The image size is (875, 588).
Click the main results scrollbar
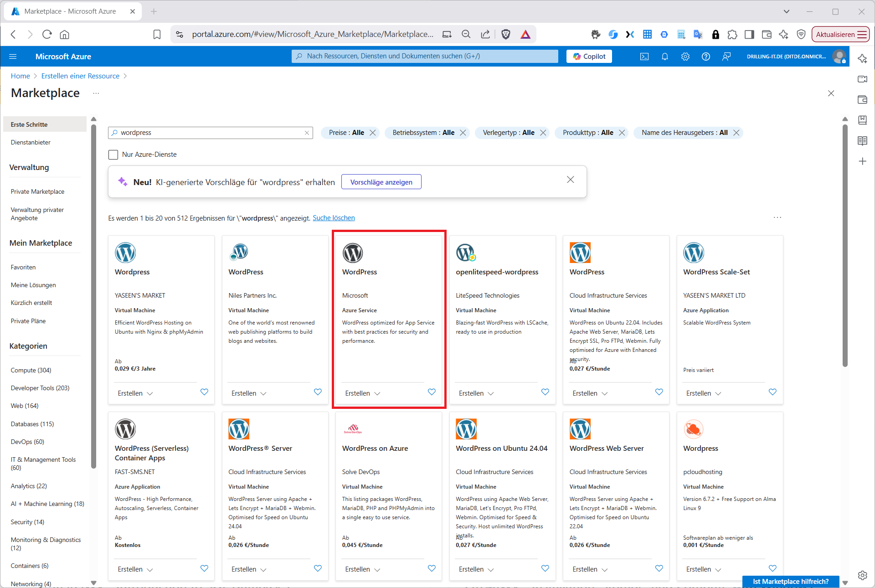[x=845, y=246]
